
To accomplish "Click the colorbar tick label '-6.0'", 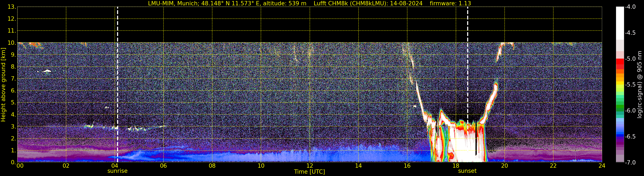I will pyautogui.click(x=630, y=111).
